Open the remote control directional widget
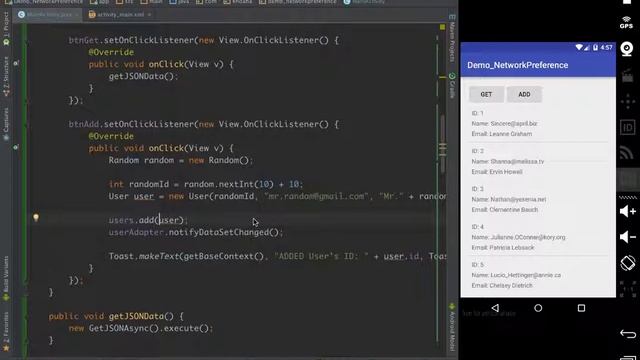Viewport: 640px width, 360px height. point(628,101)
